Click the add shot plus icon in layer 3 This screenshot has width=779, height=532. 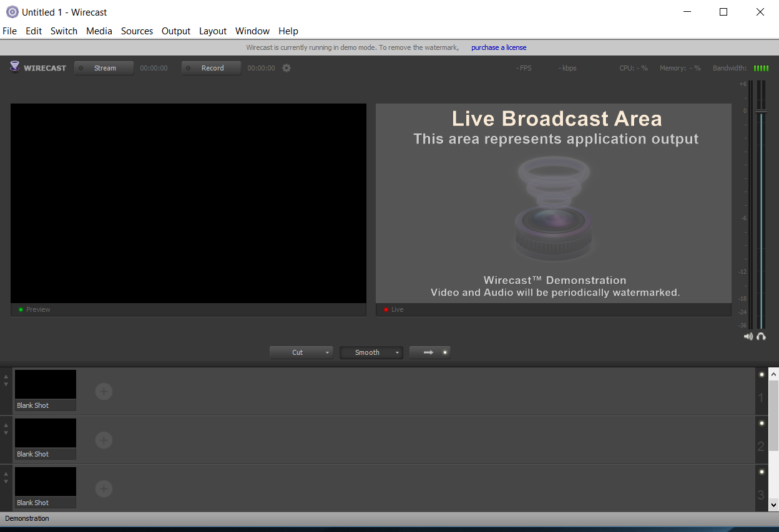pyautogui.click(x=104, y=489)
